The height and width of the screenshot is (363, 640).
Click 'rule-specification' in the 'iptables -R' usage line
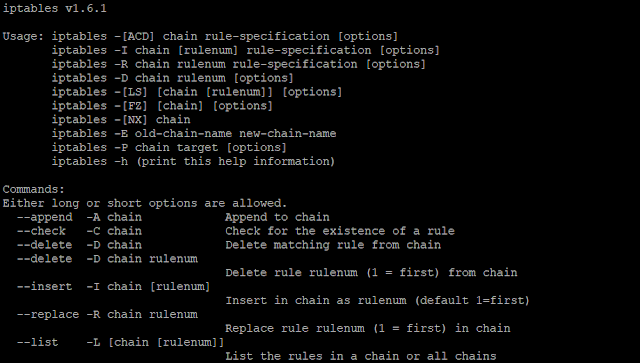295,64
